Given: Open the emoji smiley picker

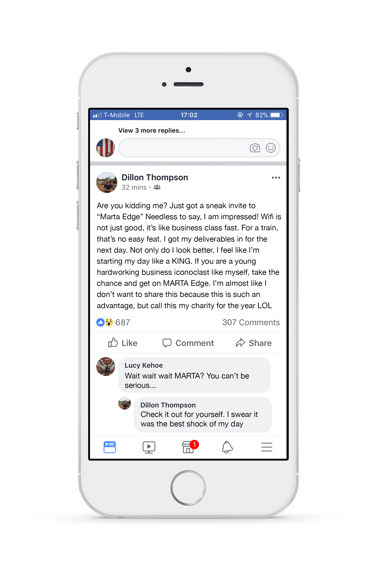Looking at the screenshot, I should point(271,148).
